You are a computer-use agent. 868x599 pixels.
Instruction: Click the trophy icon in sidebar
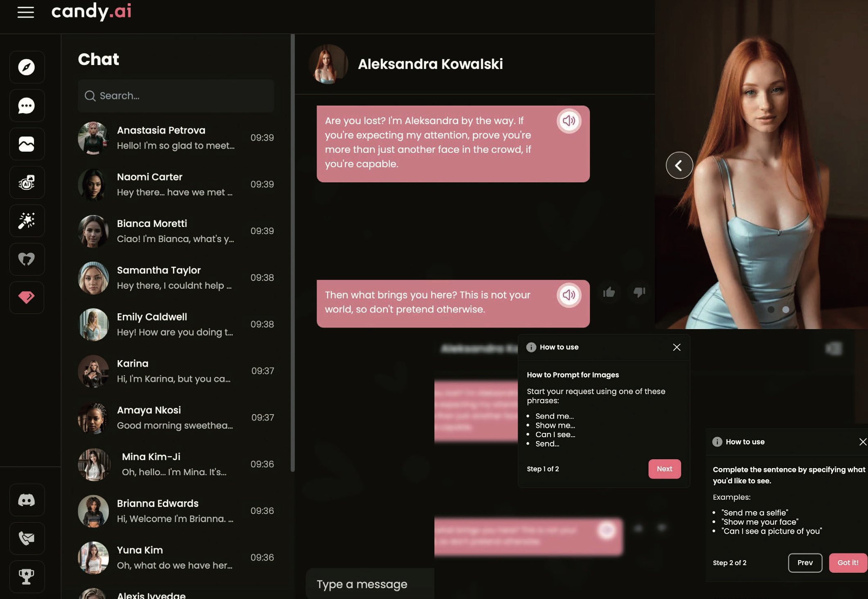click(x=27, y=577)
